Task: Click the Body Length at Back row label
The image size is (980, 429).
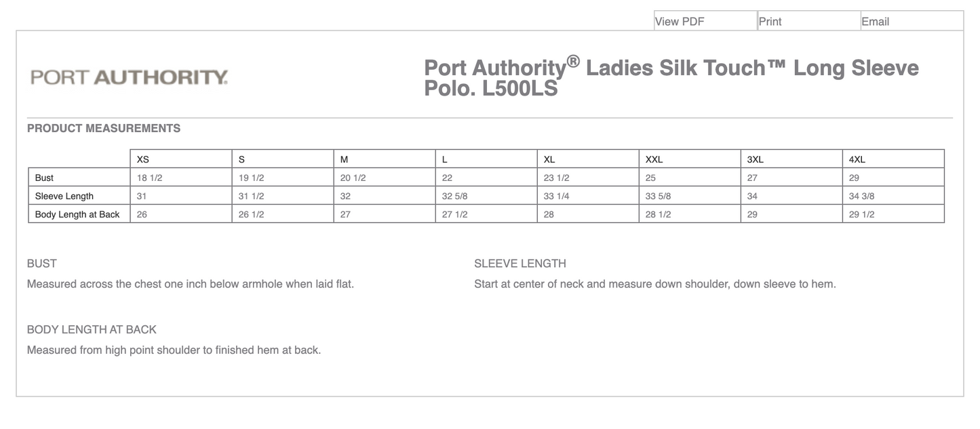Action: 77,213
